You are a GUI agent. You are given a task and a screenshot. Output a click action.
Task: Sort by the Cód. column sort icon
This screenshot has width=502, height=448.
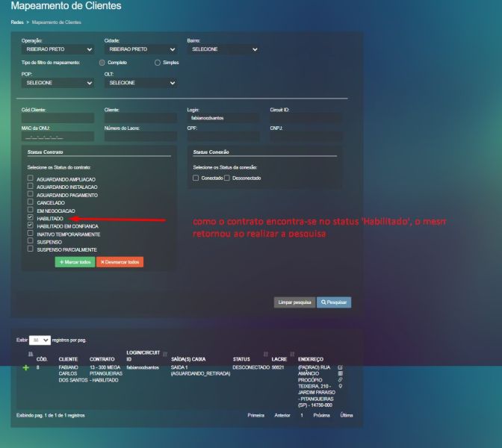click(31, 353)
